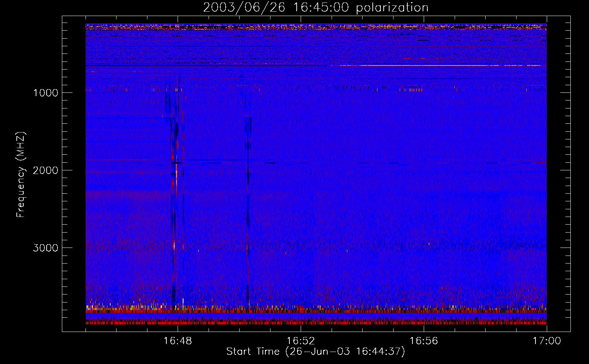Viewport: 589px width, 364px height.
Task: Click the bright red burst near 2000 MHz at 16:48
Action: 176,178
